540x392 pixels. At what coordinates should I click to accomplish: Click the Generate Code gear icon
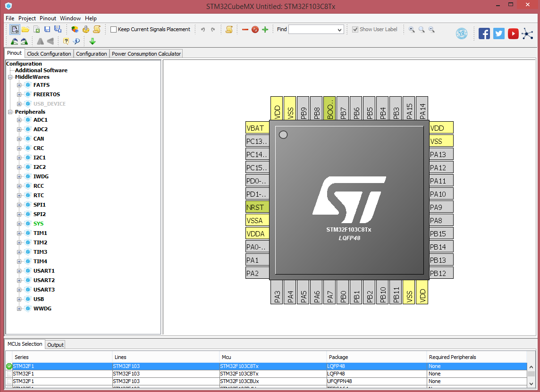click(x=86, y=29)
